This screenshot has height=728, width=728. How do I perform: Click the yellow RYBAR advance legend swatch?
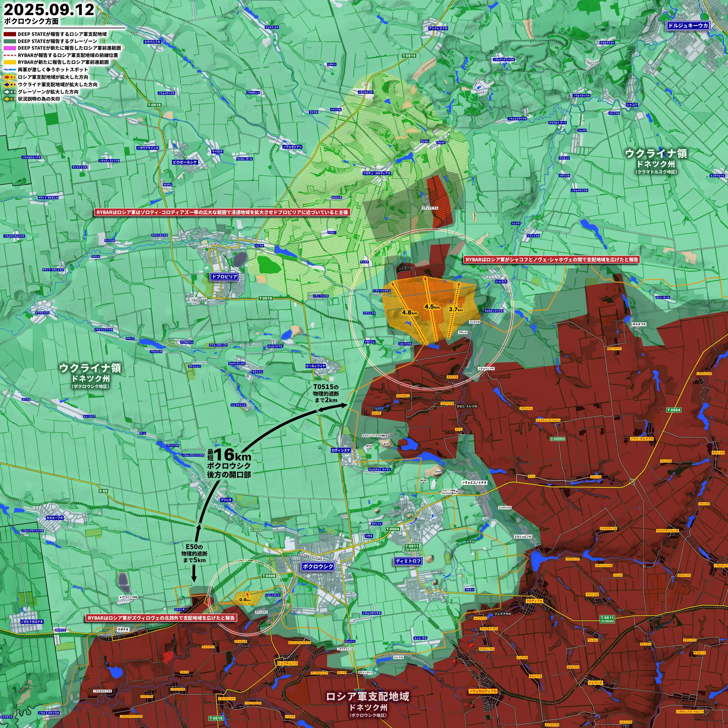pyautogui.click(x=10, y=62)
